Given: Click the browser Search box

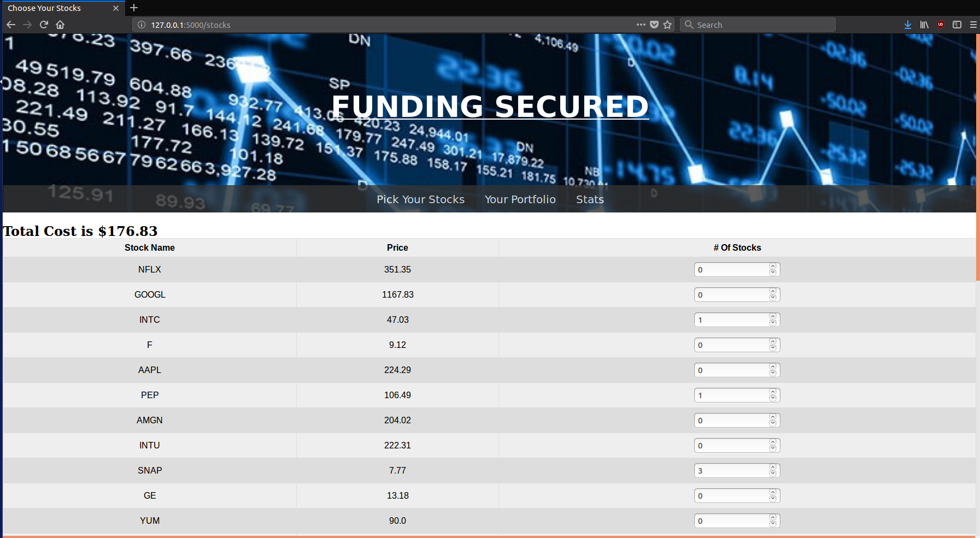Looking at the screenshot, I should click(x=758, y=25).
